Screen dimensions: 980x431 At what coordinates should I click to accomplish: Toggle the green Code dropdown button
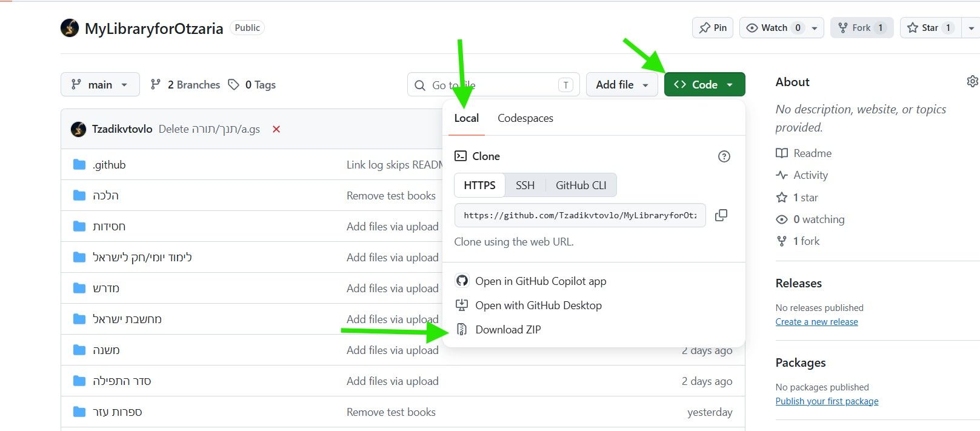tap(705, 84)
